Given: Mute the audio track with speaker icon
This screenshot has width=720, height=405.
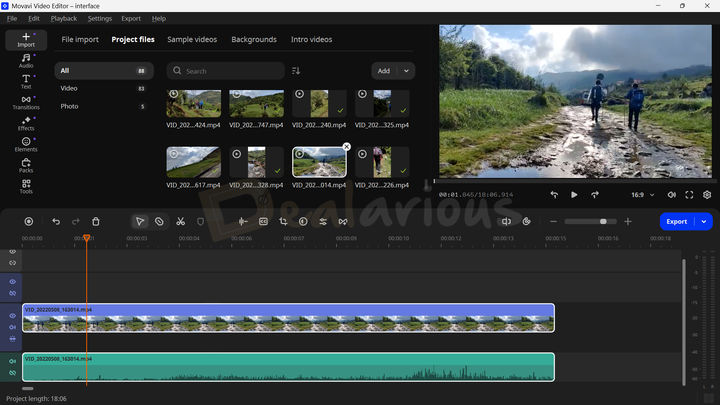Looking at the screenshot, I should [13, 361].
